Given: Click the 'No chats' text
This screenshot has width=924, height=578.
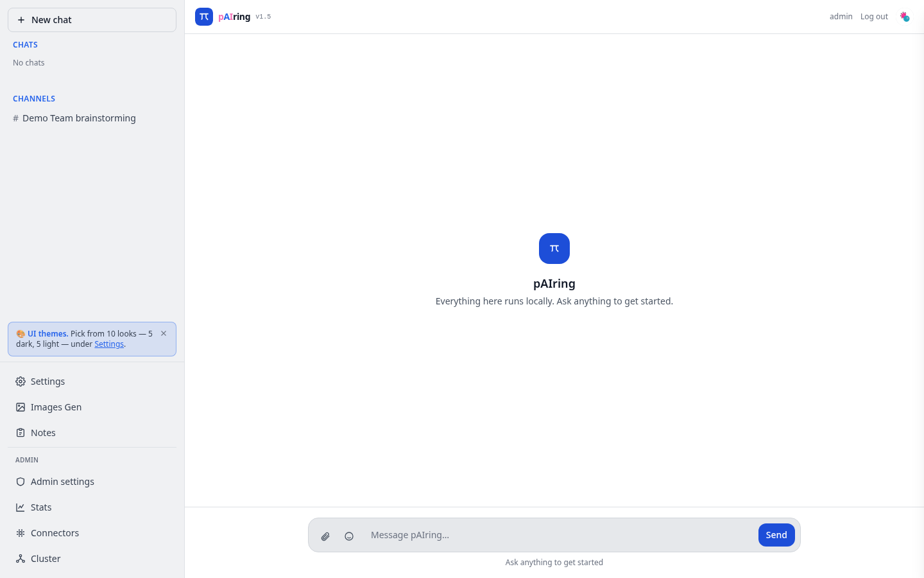Looking at the screenshot, I should tap(29, 63).
